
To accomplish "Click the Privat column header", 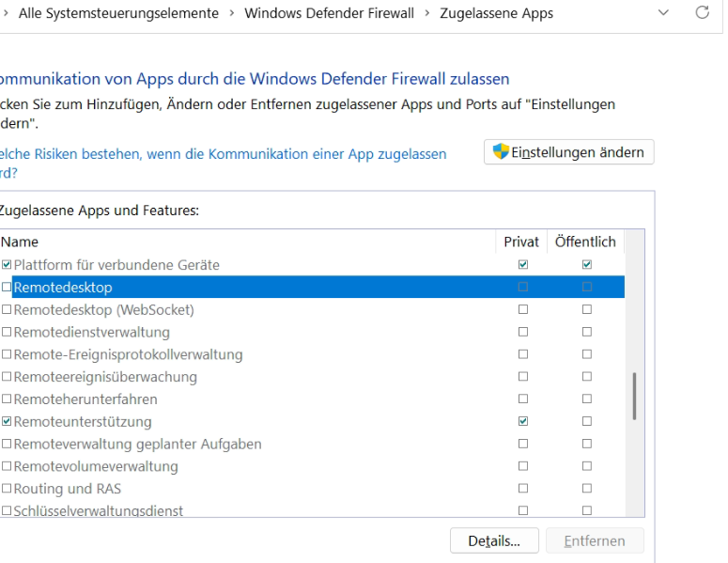I will 521,242.
